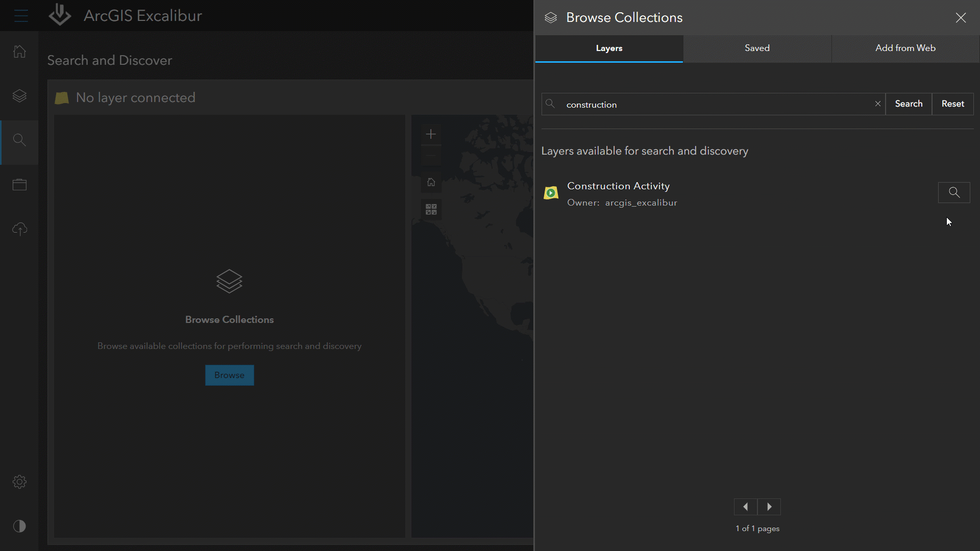Viewport: 980px width, 551px height.
Task: Navigate back using the previous page arrow
Action: click(x=746, y=507)
